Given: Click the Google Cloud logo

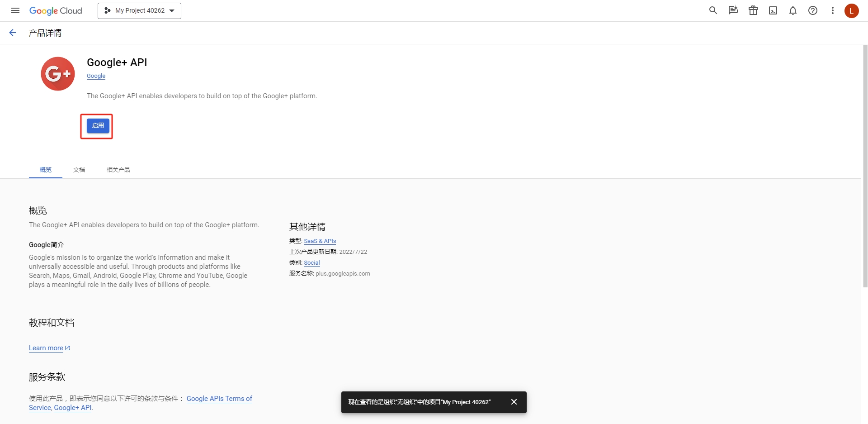Looking at the screenshot, I should pos(56,11).
